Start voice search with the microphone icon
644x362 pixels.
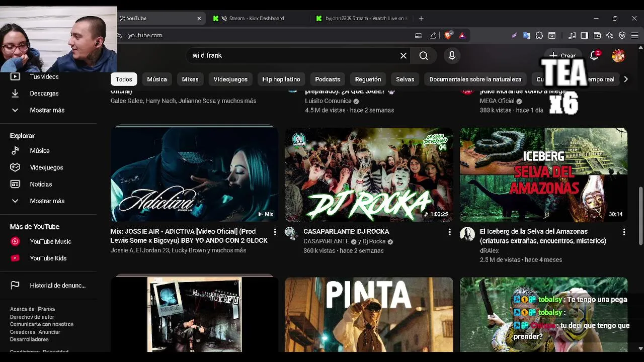452,56
